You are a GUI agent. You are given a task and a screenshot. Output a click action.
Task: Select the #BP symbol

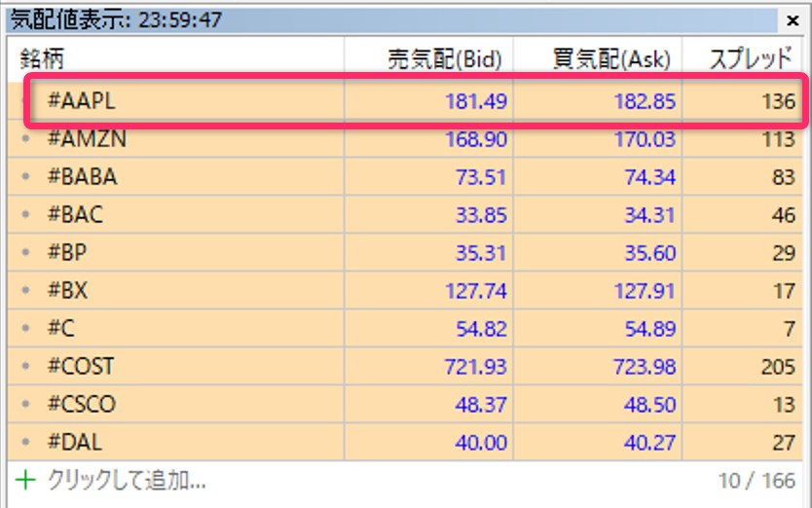click(67, 253)
